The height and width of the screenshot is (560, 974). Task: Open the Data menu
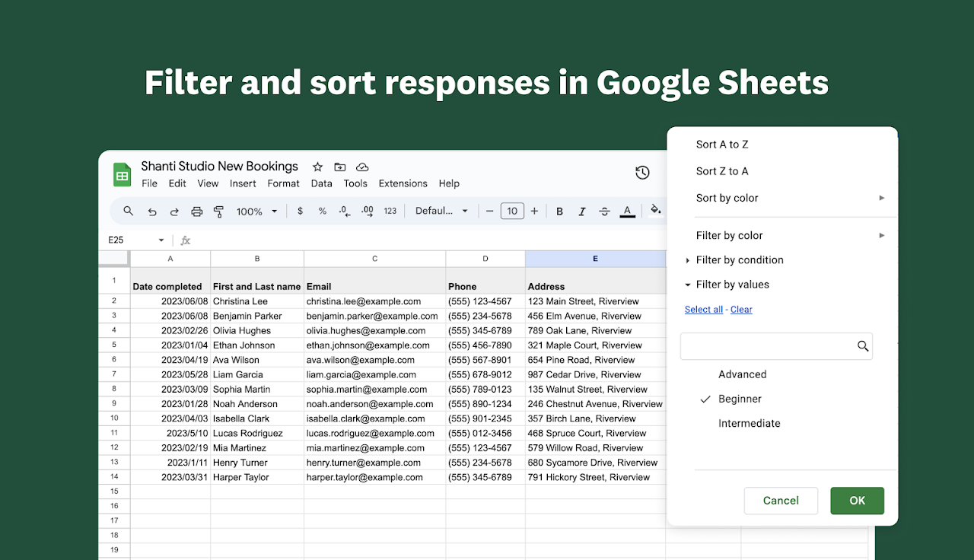321,183
